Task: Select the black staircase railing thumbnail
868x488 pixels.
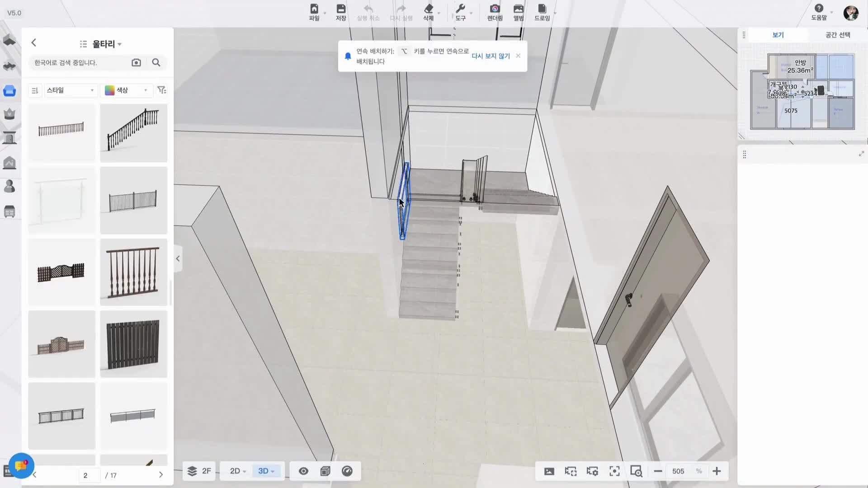Action: coord(133,132)
